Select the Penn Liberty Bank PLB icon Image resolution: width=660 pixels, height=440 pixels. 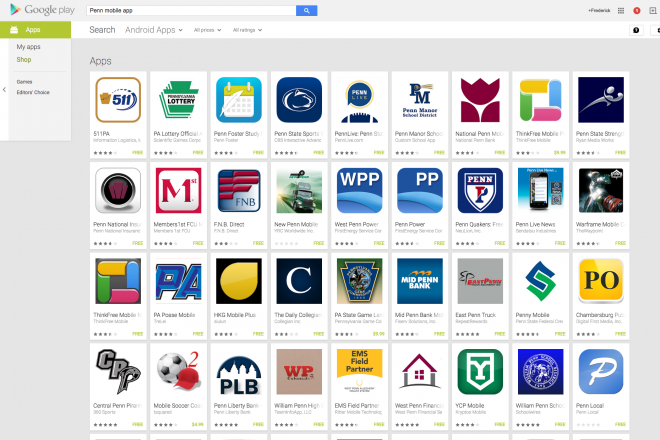click(239, 372)
